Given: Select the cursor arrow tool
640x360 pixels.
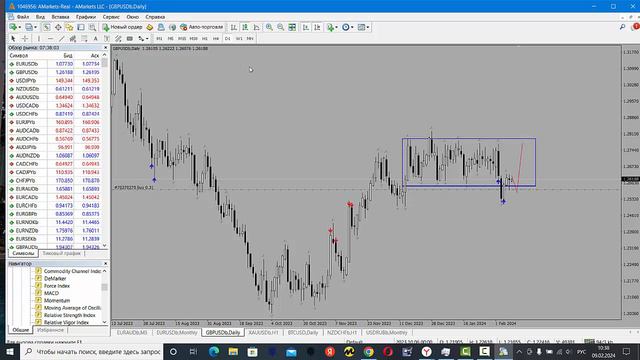Looking at the screenshot, I should pyautogui.click(x=13, y=38).
